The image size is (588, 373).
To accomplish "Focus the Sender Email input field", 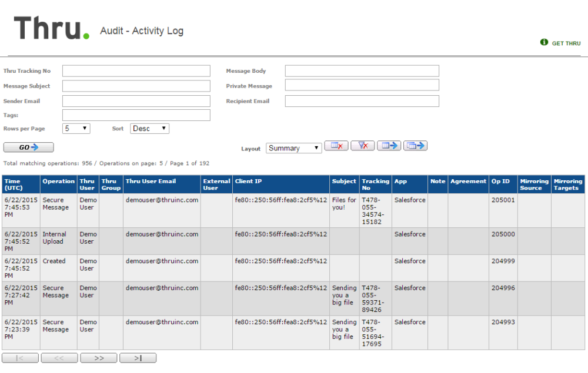I will [136, 101].
